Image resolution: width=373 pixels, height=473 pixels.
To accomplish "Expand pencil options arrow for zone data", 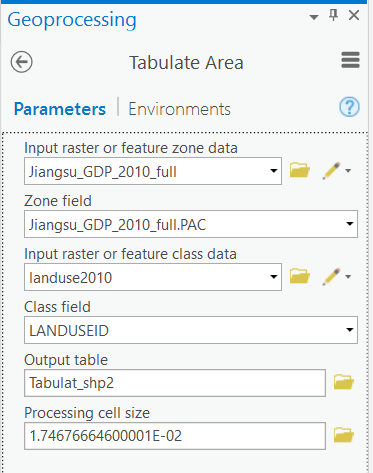I will click(x=348, y=171).
